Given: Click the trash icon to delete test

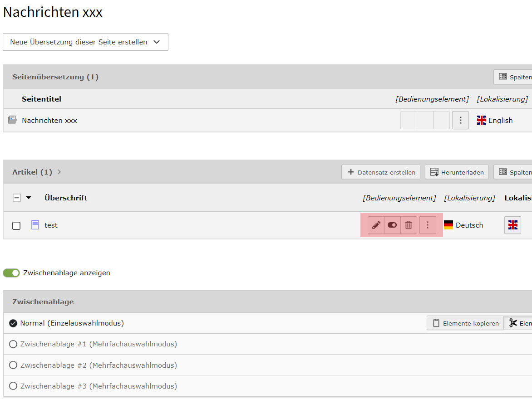Looking at the screenshot, I should pos(409,225).
